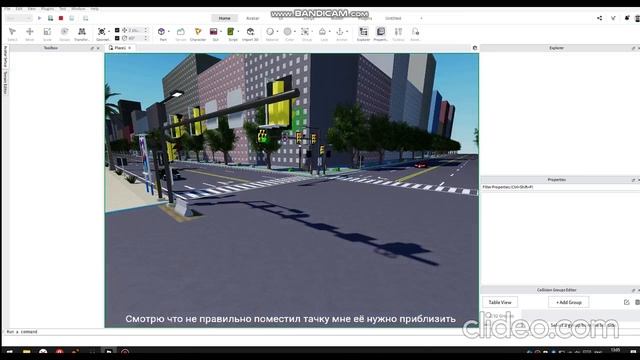Click the Group tool icon
The height and width of the screenshot is (360, 640).
point(305,32)
